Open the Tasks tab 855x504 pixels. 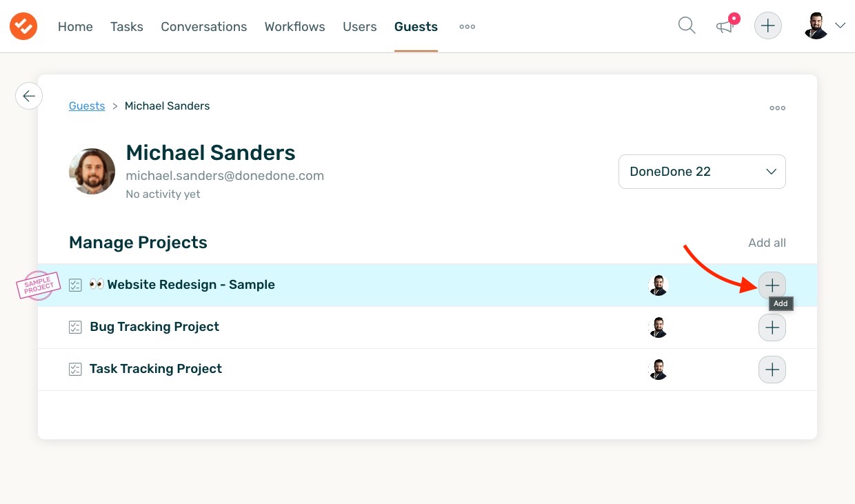(x=127, y=27)
